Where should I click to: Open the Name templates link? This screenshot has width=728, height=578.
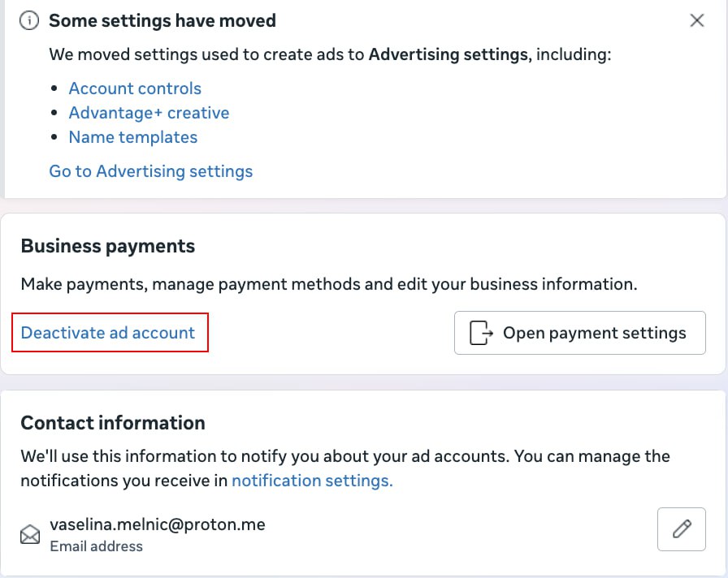(133, 137)
